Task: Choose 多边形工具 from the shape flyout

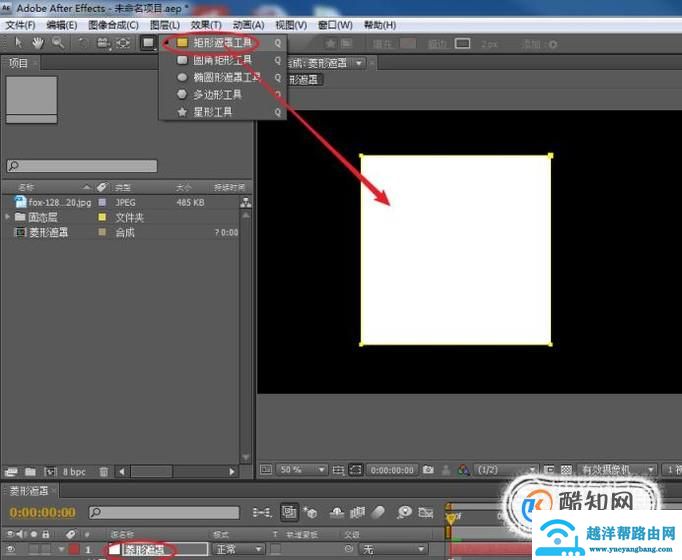Action: 222,94
